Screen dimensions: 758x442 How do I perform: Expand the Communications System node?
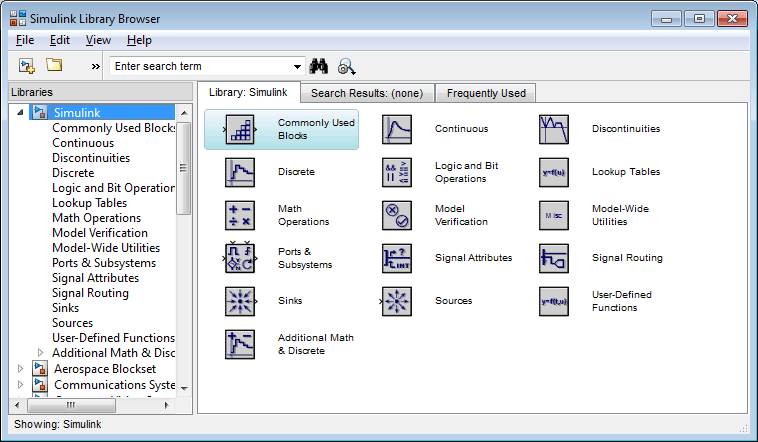pos(20,384)
